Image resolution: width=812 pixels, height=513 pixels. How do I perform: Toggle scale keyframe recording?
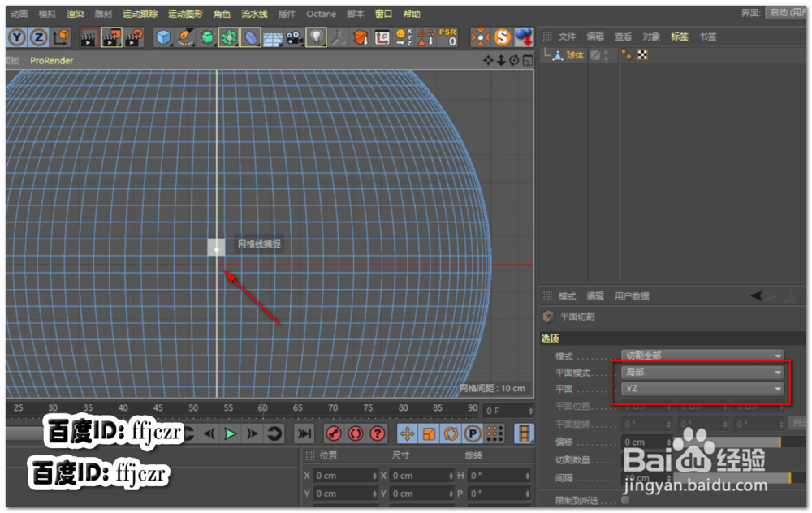(x=429, y=433)
